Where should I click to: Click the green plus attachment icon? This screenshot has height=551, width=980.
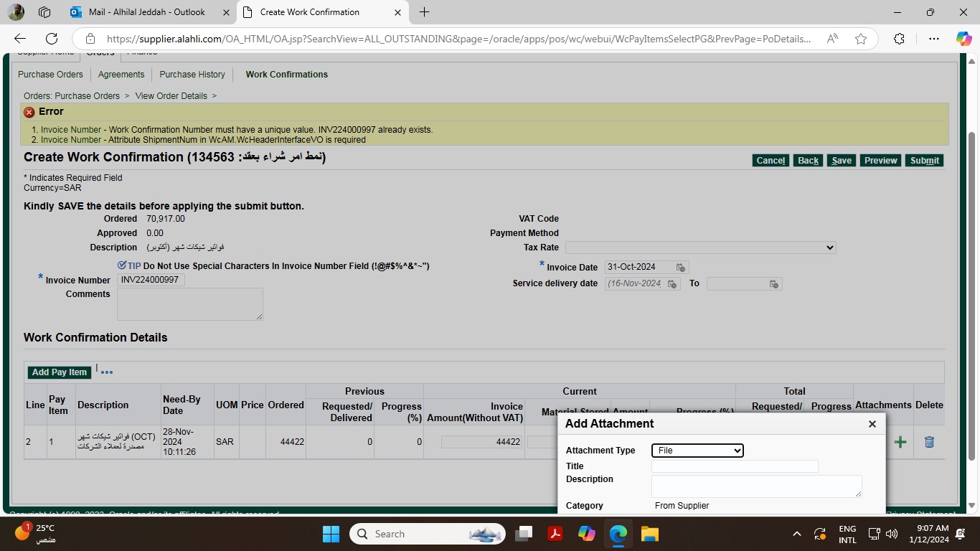[x=900, y=442]
